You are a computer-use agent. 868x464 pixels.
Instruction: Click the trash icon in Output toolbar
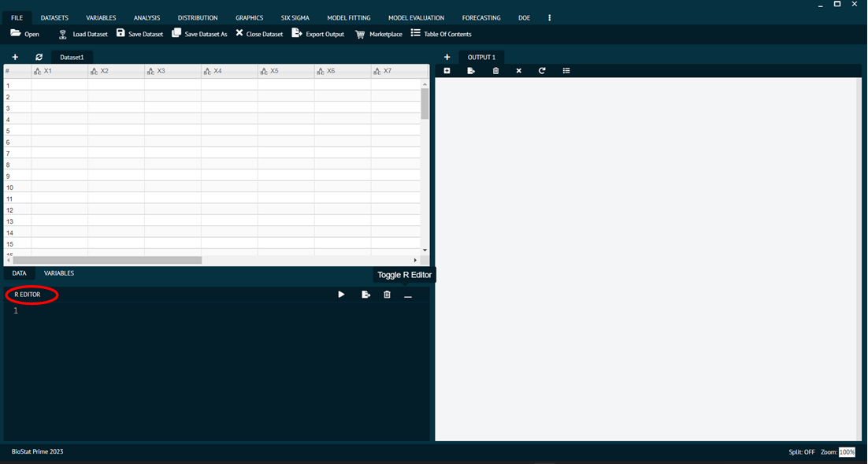[x=495, y=71]
